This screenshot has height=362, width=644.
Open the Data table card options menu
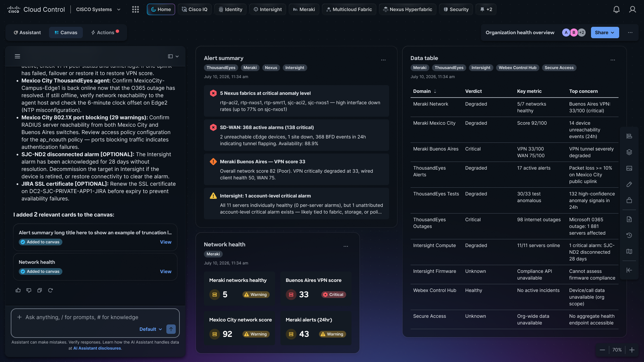pyautogui.click(x=613, y=60)
